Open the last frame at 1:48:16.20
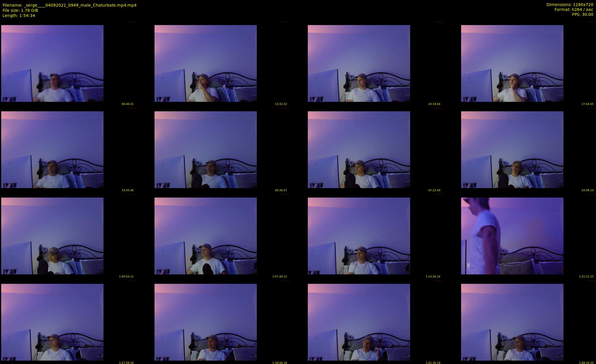Viewport: 596px width, 364px height. 512,322
